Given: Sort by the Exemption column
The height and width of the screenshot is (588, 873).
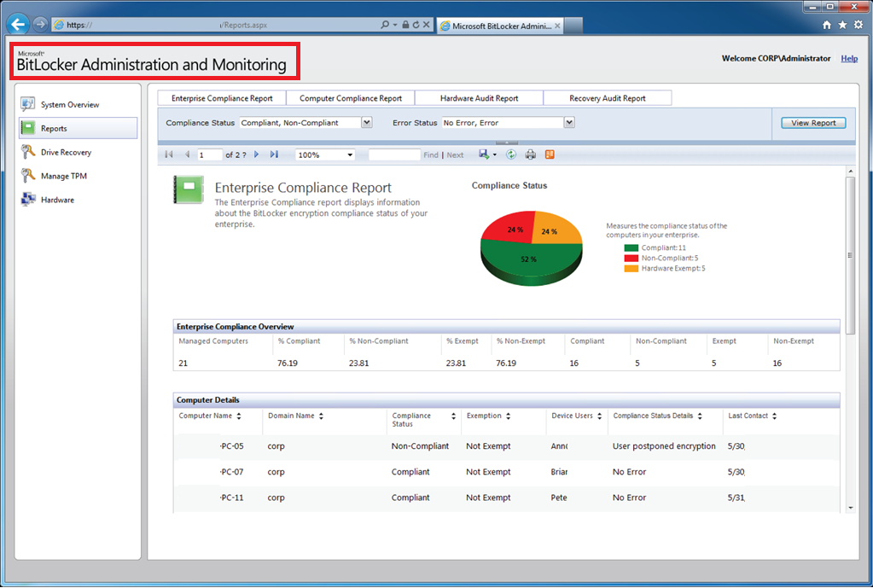Looking at the screenshot, I should point(509,416).
